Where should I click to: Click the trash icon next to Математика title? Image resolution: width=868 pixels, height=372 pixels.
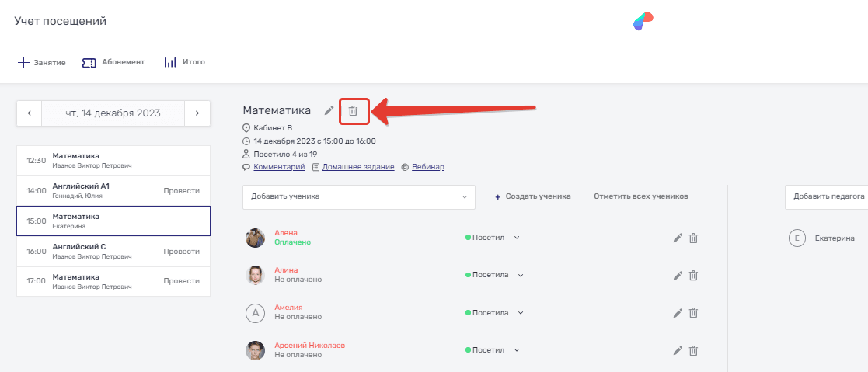tap(353, 111)
